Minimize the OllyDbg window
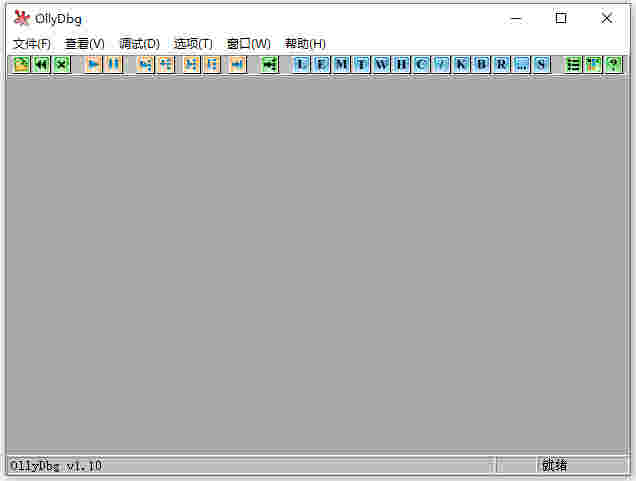 516,18
